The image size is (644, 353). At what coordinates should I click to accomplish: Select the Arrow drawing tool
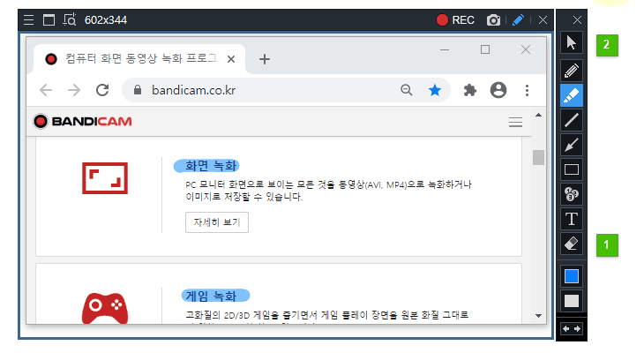coord(572,145)
